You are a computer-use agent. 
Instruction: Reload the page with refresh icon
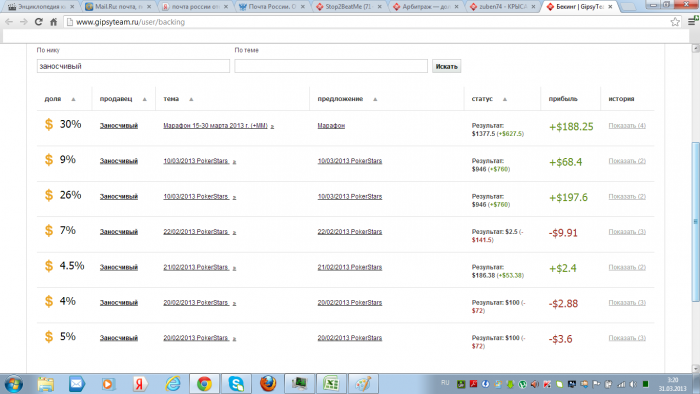[x=39, y=22]
